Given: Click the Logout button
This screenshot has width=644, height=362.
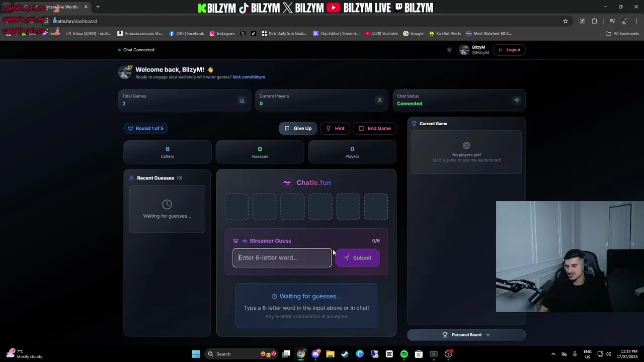Looking at the screenshot, I should point(510,50).
